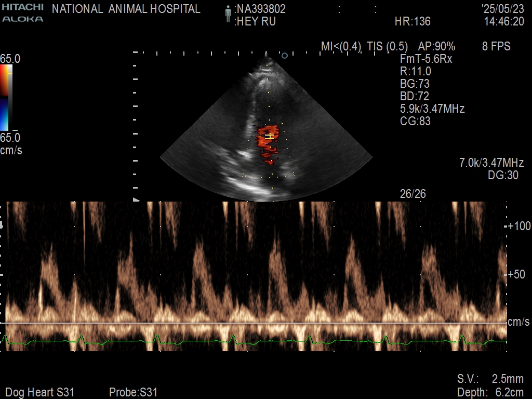This screenshot has width=532, height=399.
Task: Click the color velocity scale bar
Action: click(5, 97)
